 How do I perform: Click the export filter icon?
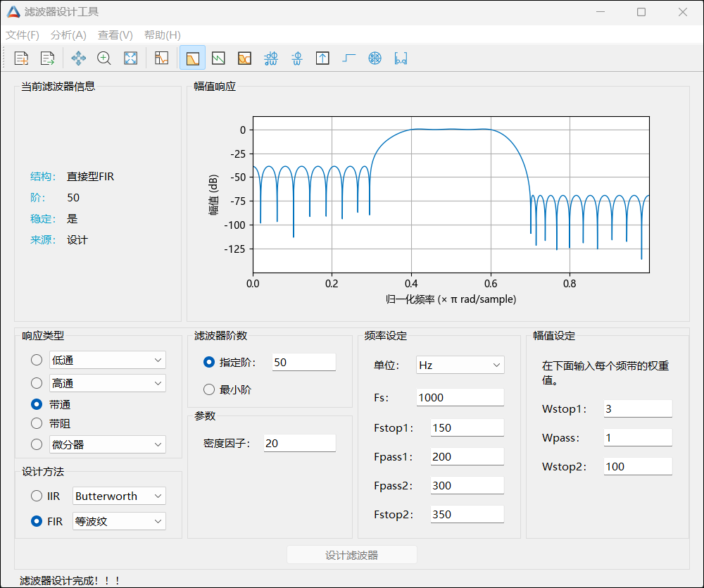tap(47, 58)
